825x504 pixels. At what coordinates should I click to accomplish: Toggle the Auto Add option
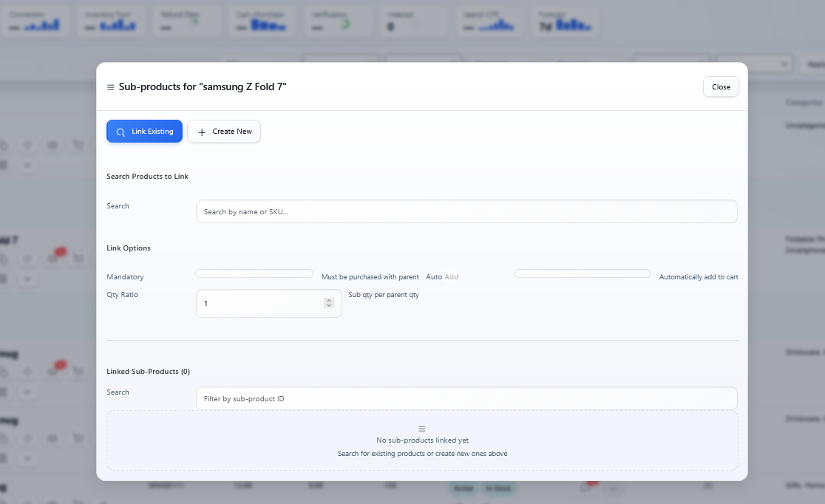point(583,273)
